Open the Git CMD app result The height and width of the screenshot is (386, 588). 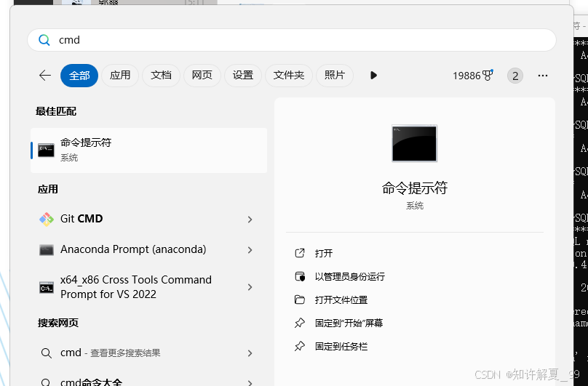149,219
